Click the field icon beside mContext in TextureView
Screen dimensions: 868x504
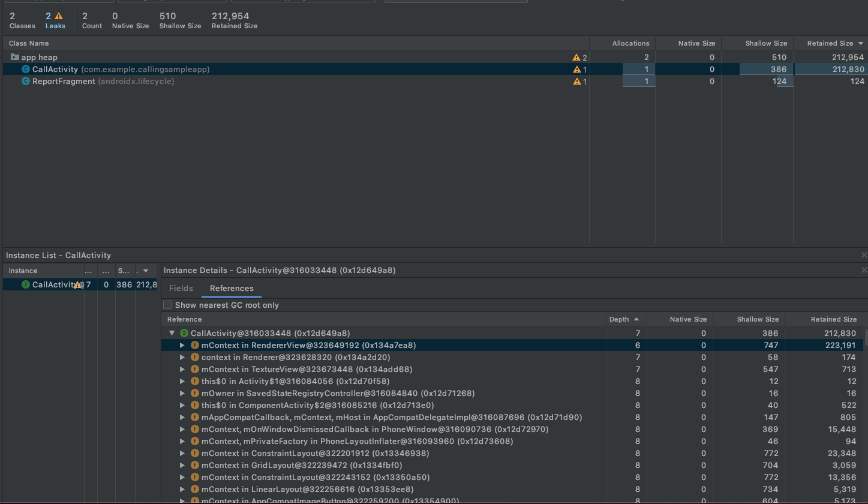(194, 369)
